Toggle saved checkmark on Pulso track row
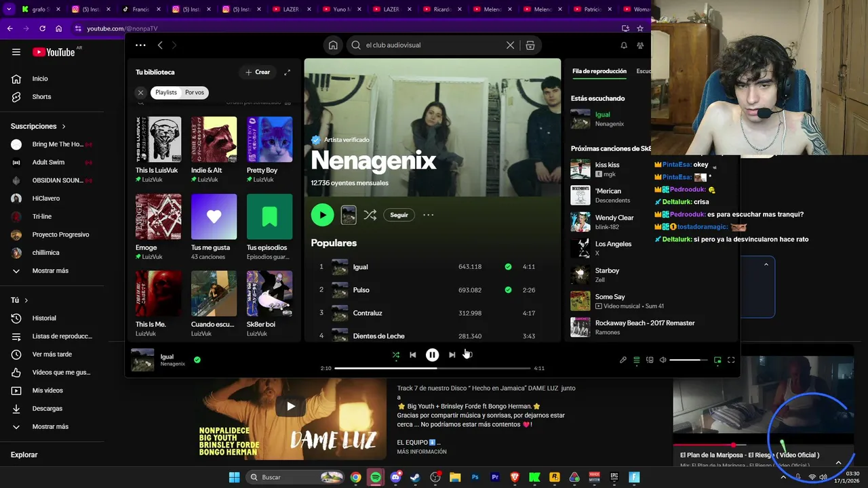 click(508, 290)
